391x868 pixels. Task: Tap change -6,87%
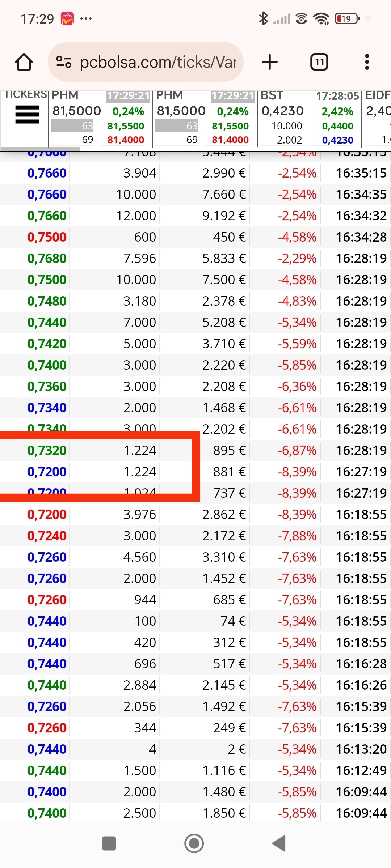[297, 451]
